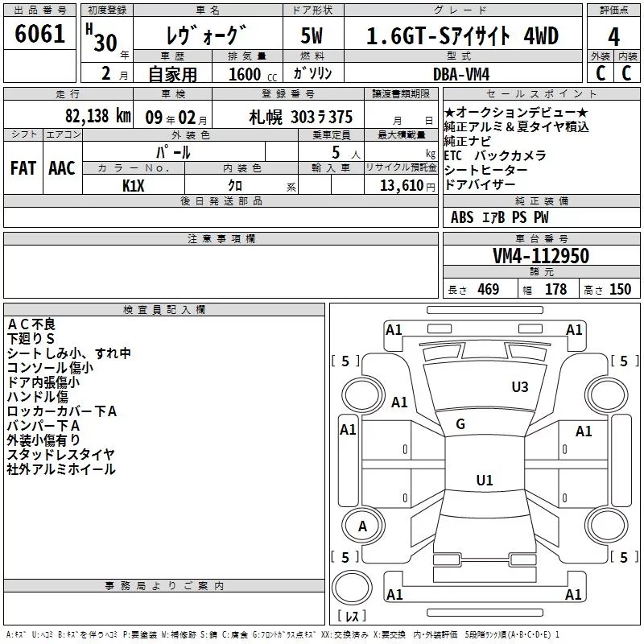Click the A mark on rear left wheel
Screen dimensions: 644x644
click(363, 526)
